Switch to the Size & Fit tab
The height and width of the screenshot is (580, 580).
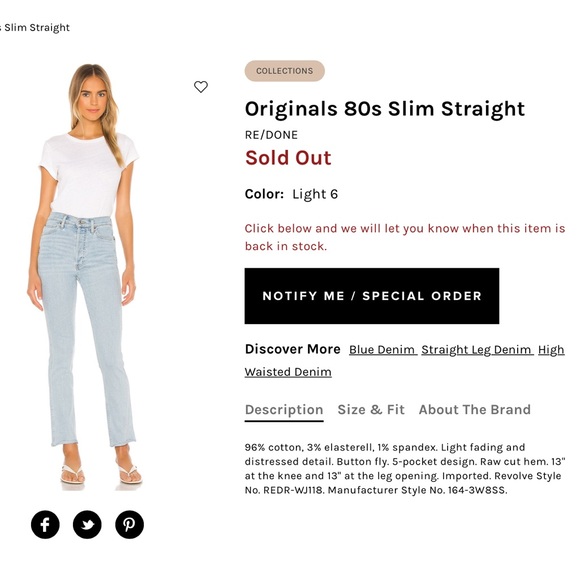[371, 409]
